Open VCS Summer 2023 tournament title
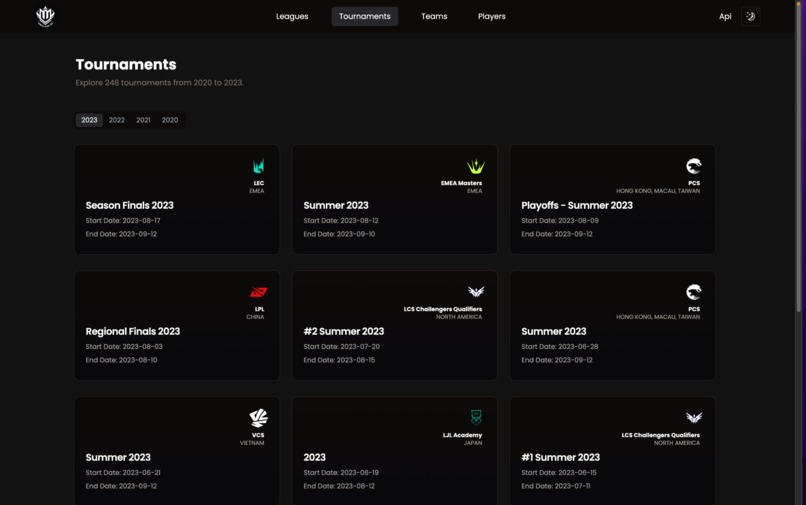The width and height of the screenshot is (806, 505). (x=118, y=457)
